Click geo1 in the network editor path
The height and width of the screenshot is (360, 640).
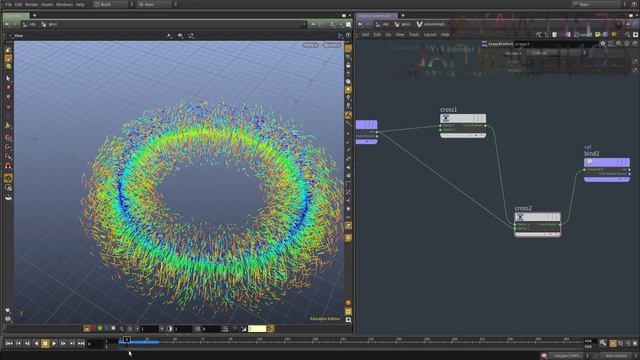point(402,24)
